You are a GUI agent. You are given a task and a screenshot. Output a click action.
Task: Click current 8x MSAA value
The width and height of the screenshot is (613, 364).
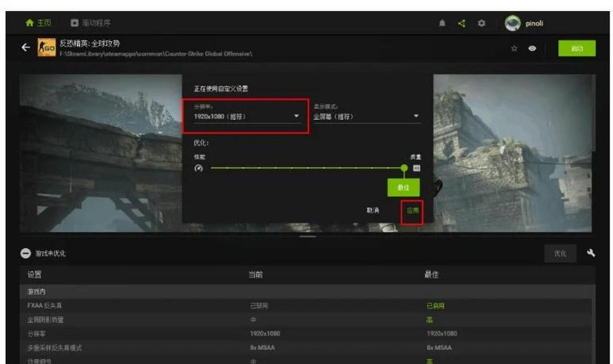click(262, 348)
